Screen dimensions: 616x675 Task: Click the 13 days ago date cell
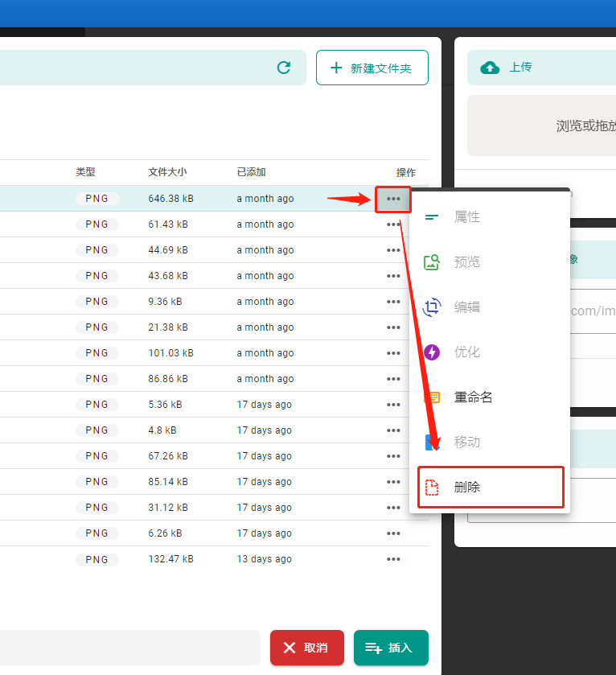264,559
